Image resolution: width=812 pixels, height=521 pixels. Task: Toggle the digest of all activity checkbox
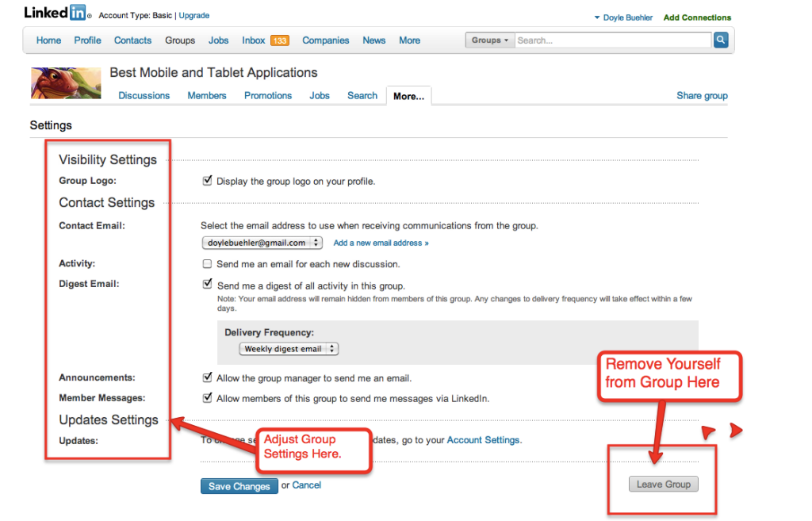207,285
